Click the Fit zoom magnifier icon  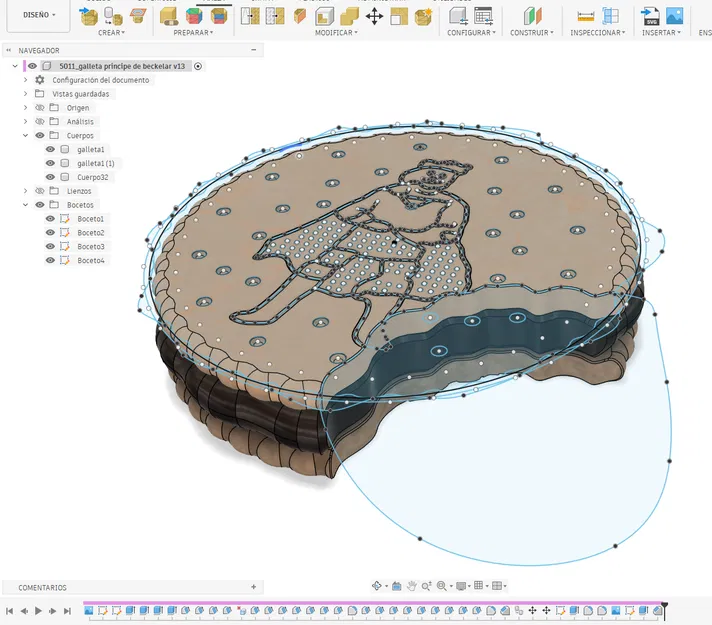tap(441, 586)
